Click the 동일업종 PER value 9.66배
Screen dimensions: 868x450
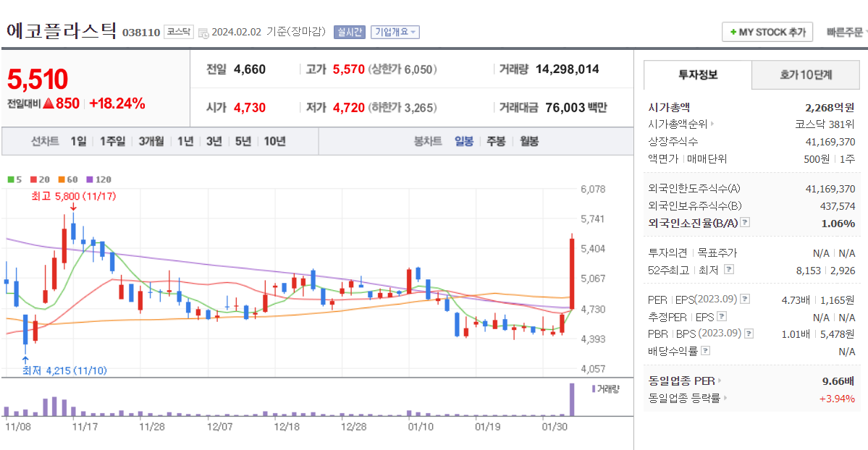tap(838, 381)
